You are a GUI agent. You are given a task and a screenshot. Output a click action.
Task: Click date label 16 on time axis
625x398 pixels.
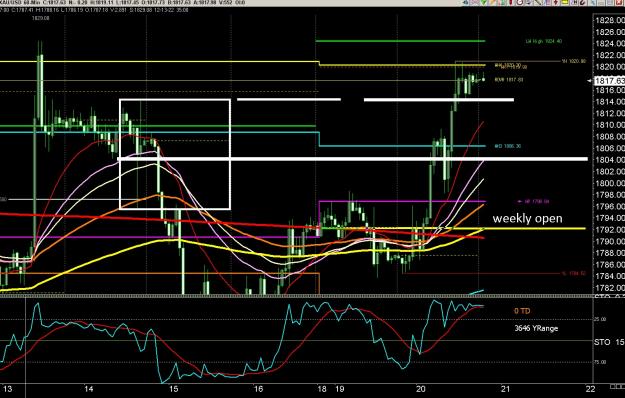click(258, 389)
